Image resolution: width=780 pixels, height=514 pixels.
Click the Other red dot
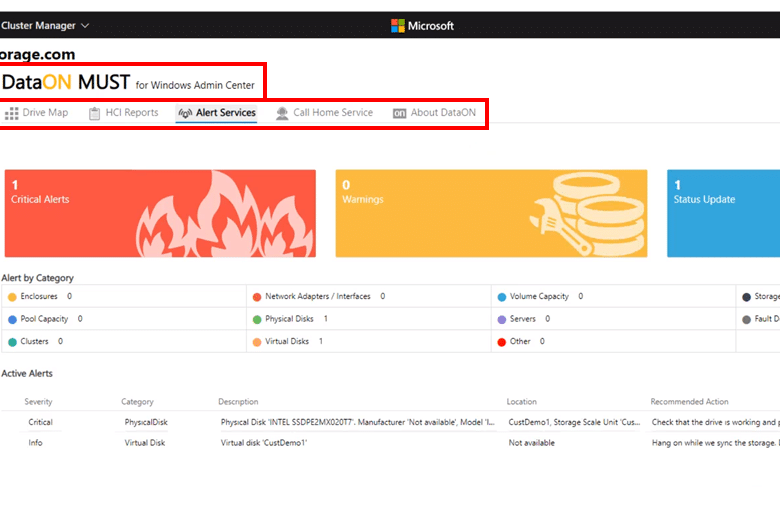pyautogui.click(x=502, y=342)
